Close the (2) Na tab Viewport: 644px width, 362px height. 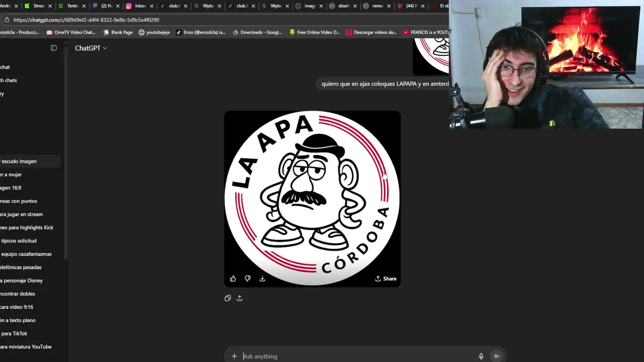[118, 6]
